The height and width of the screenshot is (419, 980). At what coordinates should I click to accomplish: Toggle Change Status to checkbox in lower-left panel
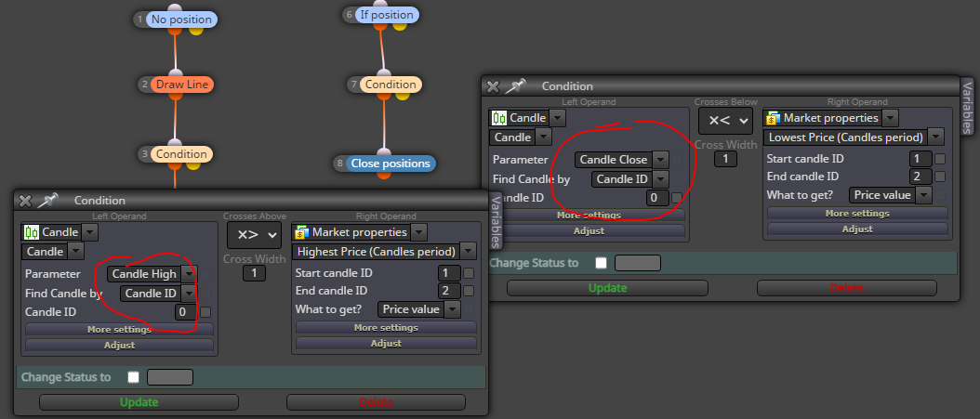pyautogui.click(x=133, y=377)
